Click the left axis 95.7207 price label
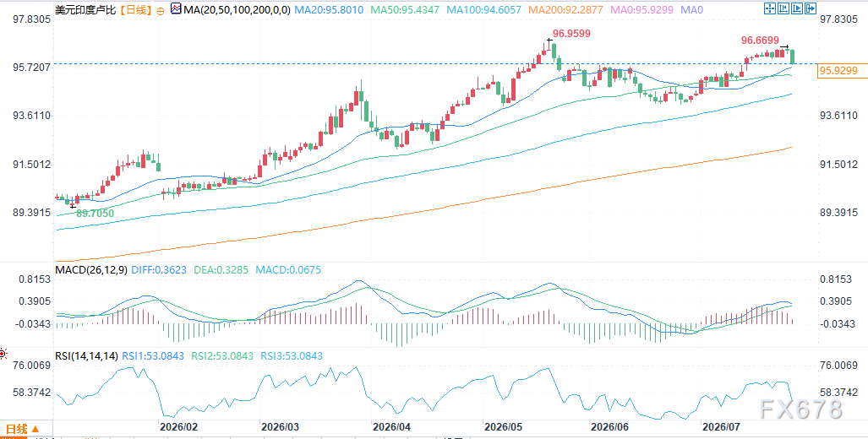This screenshot has width=868, height=439. point(31,67)
